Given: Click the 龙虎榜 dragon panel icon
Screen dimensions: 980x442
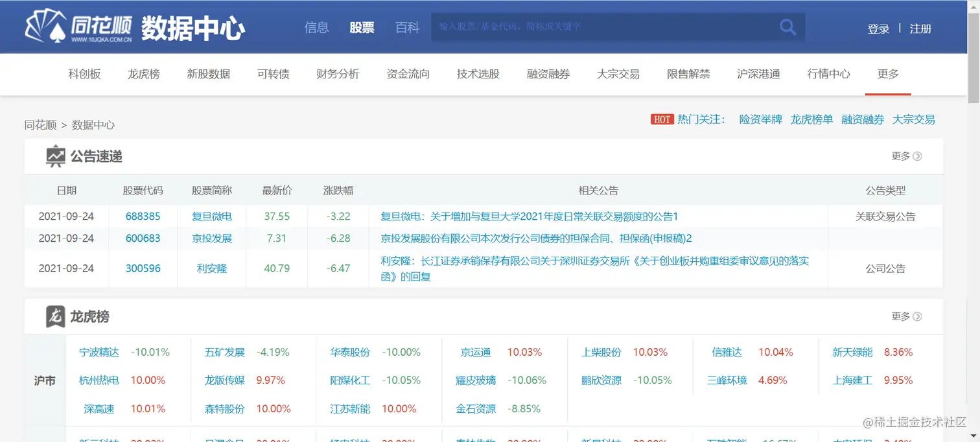Looking at the screenshot, I should tap(57, 316).
